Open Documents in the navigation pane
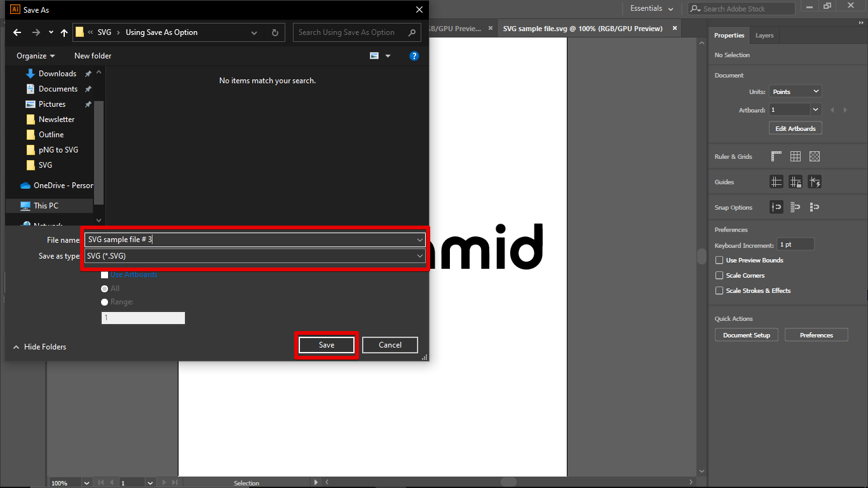This screenshot has height=488, width=868. pos(58,89)
